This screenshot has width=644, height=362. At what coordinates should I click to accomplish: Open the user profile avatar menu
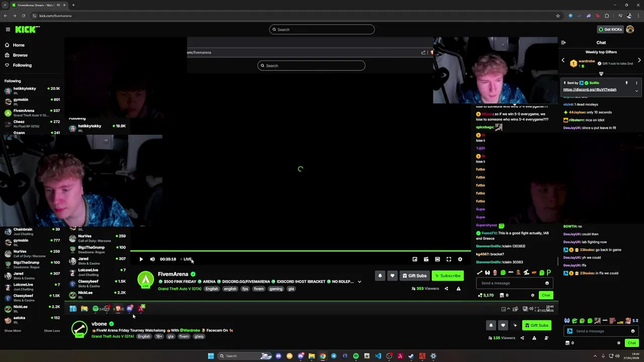(630, 30)
